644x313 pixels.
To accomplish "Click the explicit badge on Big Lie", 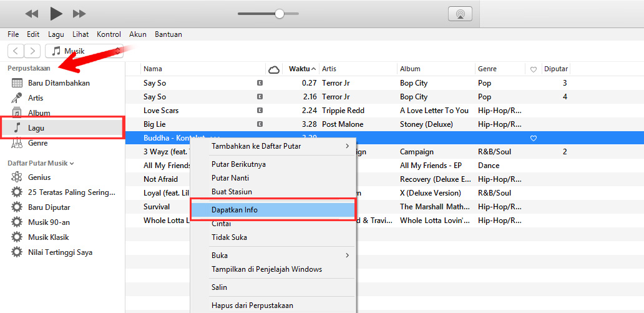I will [260, 124].
